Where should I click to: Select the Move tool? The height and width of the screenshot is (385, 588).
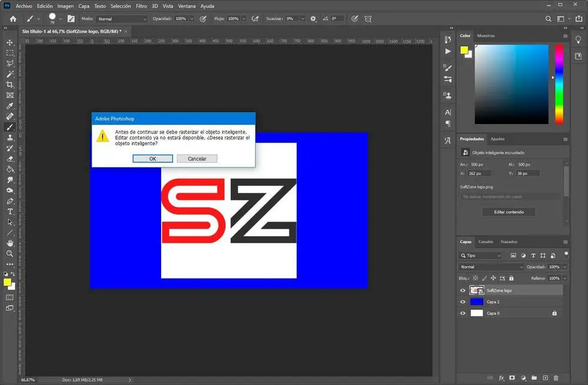pyautogui.click(x=10, y=42)
